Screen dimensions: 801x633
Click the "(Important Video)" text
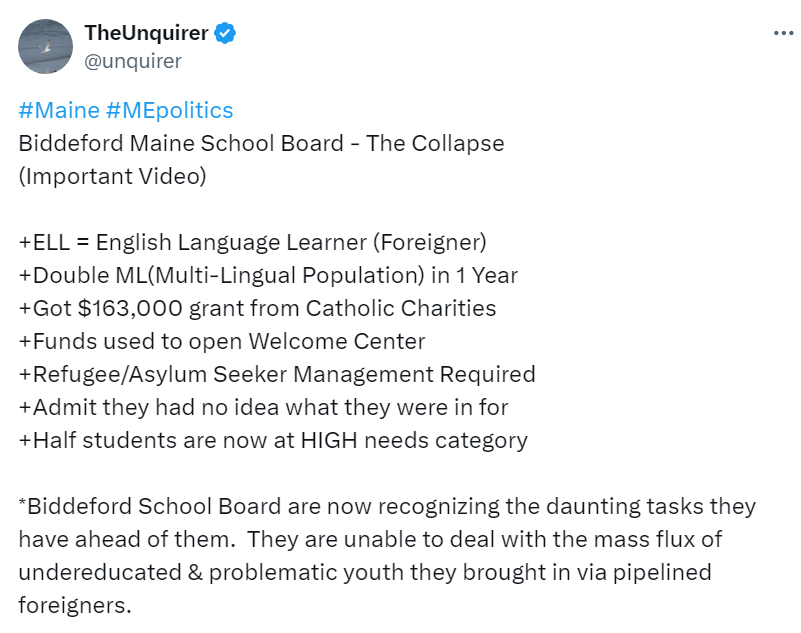112,176
